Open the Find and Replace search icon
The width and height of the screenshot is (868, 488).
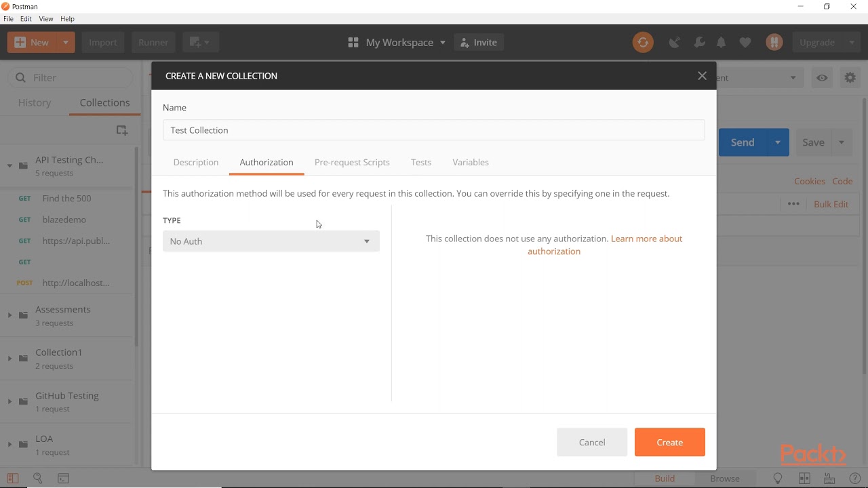click(x=38, y=478)
